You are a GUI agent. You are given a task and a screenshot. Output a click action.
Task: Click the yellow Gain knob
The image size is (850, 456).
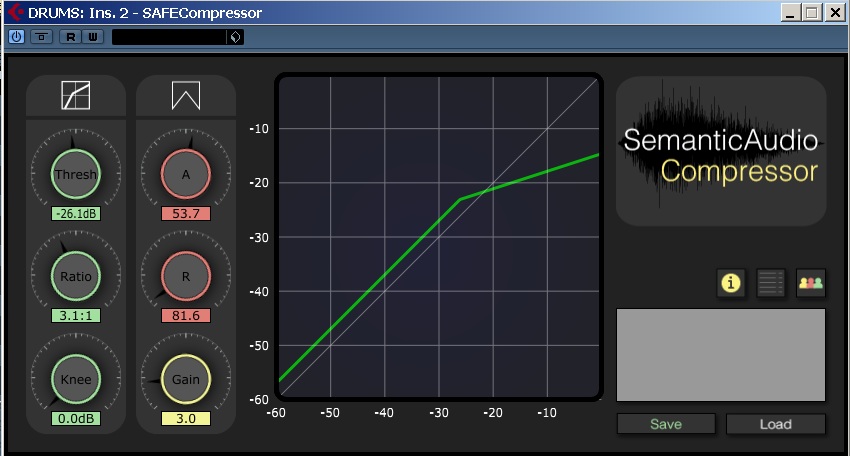tap(186, 380)
